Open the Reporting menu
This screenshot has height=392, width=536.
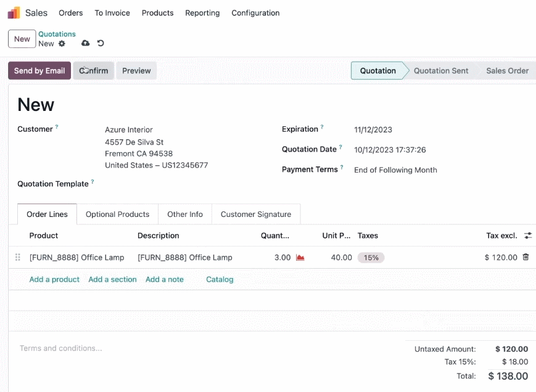[202, 13]
